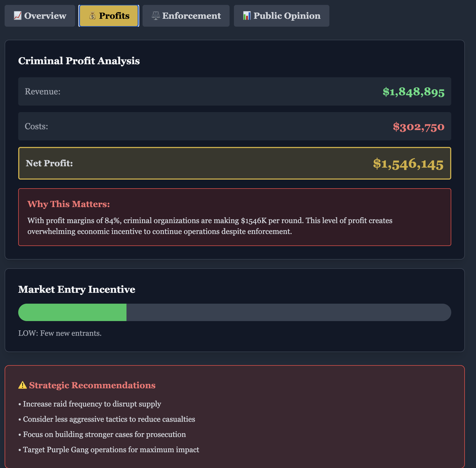
Task: Click the gray unfilled part of incentive bar
Action: tap(288, 312)
